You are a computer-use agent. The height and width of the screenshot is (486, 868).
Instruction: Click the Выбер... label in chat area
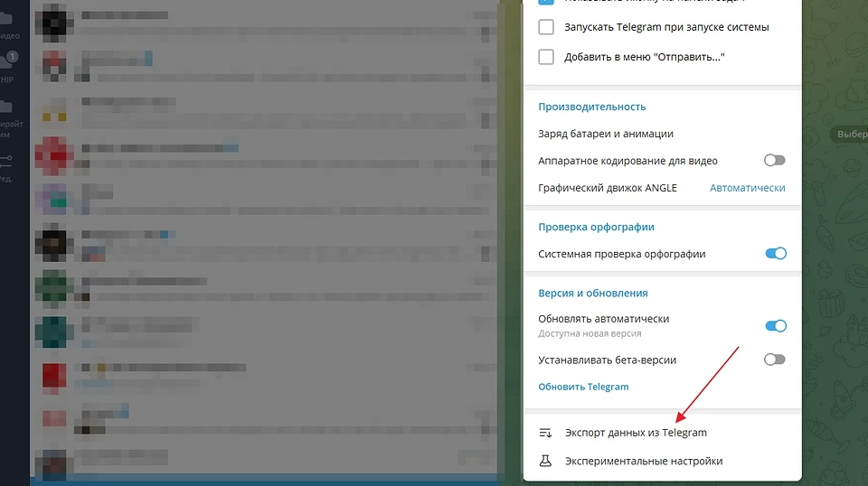(851, 135)
